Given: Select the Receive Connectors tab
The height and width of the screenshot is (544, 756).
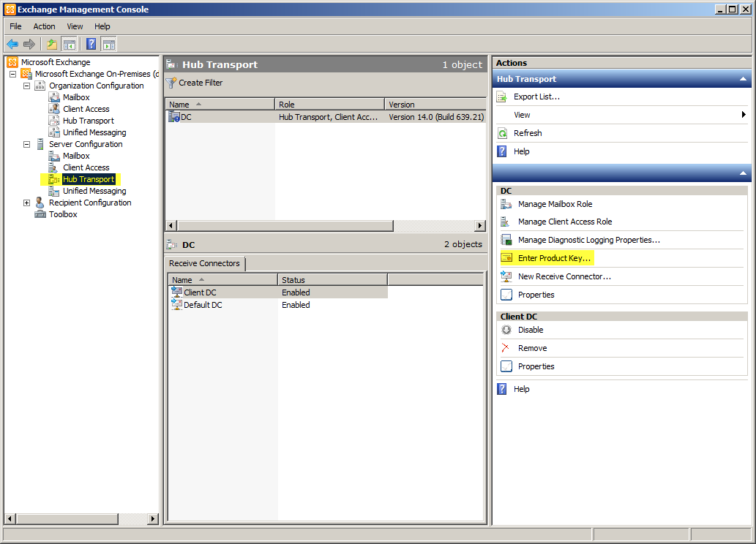Looking at the screenshot, I should click(x=204, y=263).
